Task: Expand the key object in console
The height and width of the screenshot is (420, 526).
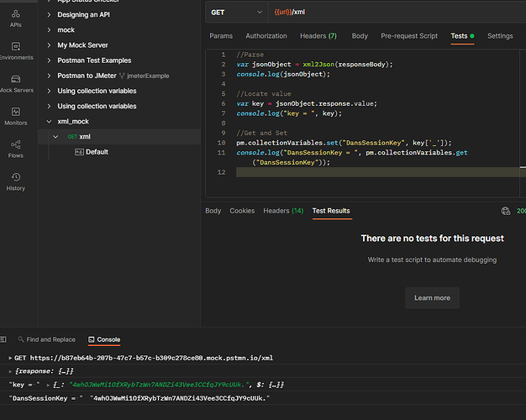Action: [x=48, y=385]
